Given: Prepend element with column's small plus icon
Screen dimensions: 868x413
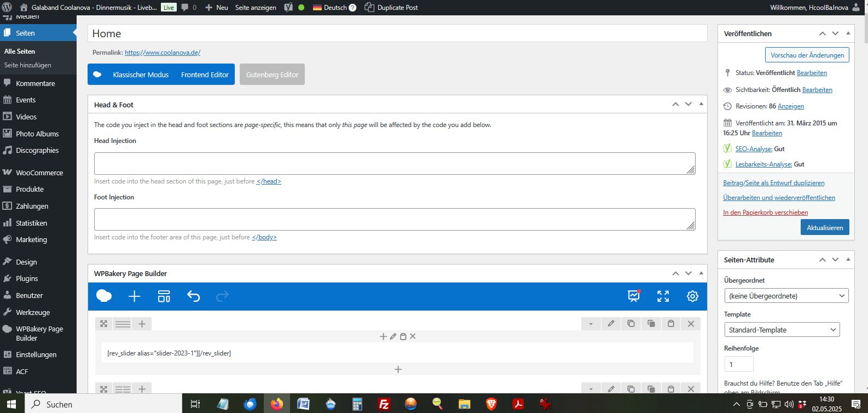Looking at the screenshot, I should (x=383, y=336).
